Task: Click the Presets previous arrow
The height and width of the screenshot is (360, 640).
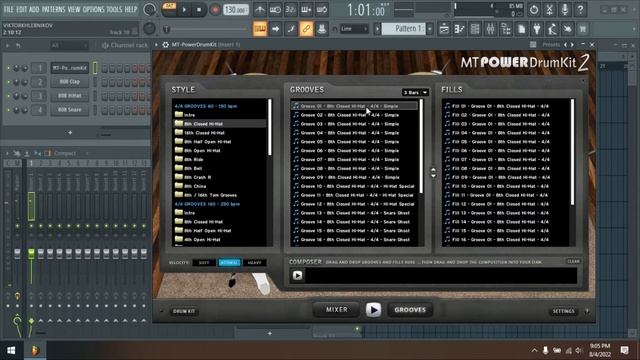Action: pyautogui.click(x=565, y=44)
